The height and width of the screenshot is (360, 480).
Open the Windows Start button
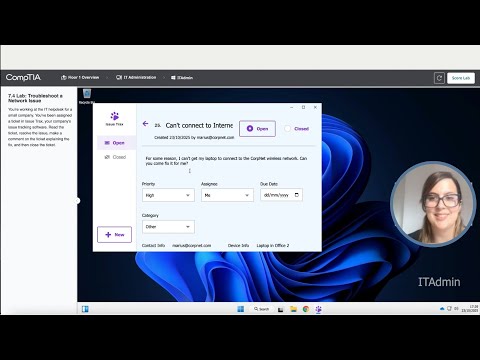(240, 309)
